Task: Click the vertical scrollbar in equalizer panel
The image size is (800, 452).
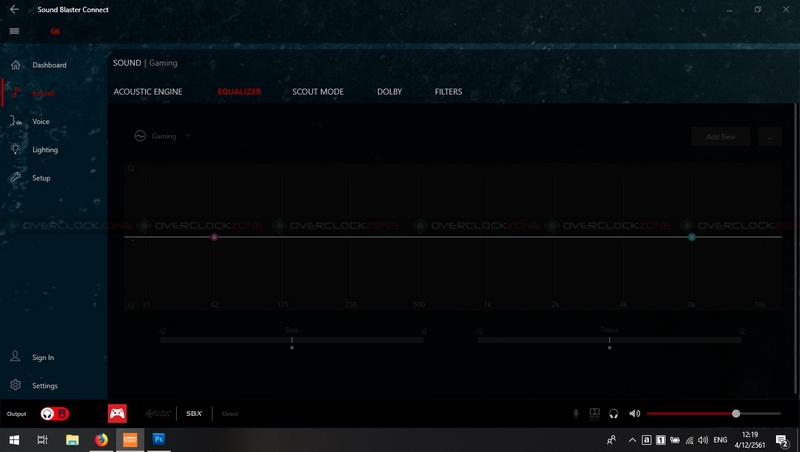Action: pyautogui.click(x=796, y=248)
